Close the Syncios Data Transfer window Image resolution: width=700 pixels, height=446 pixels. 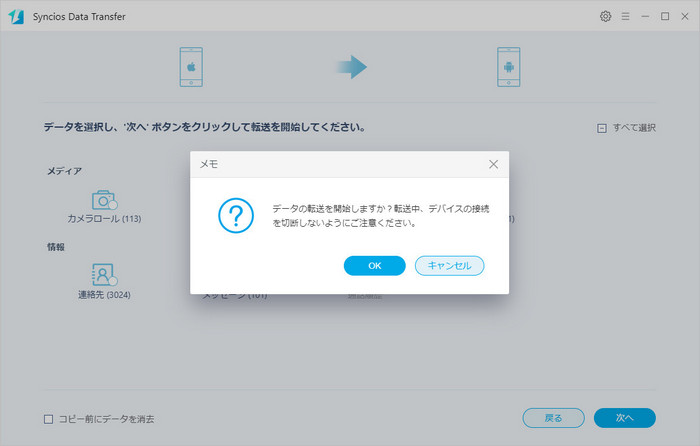click(685, 17)
